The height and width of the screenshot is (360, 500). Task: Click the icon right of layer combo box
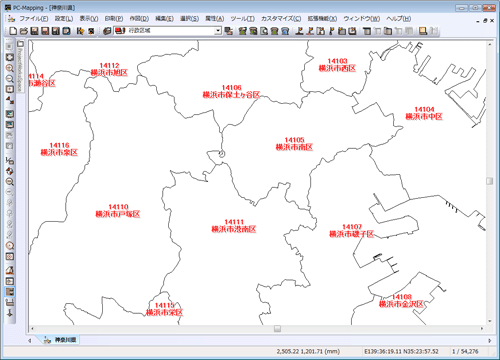pos(228,31)
